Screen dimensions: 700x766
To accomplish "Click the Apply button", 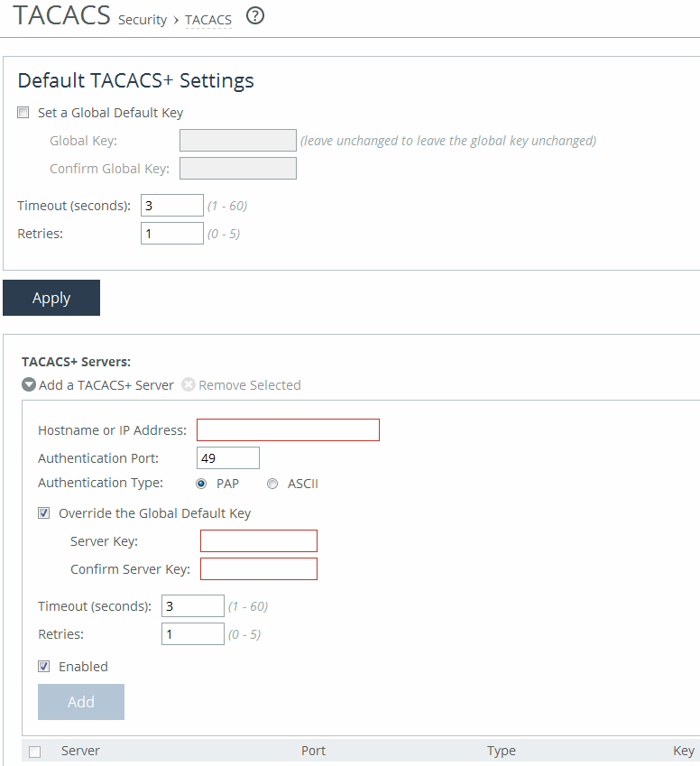I will point(51,298).
